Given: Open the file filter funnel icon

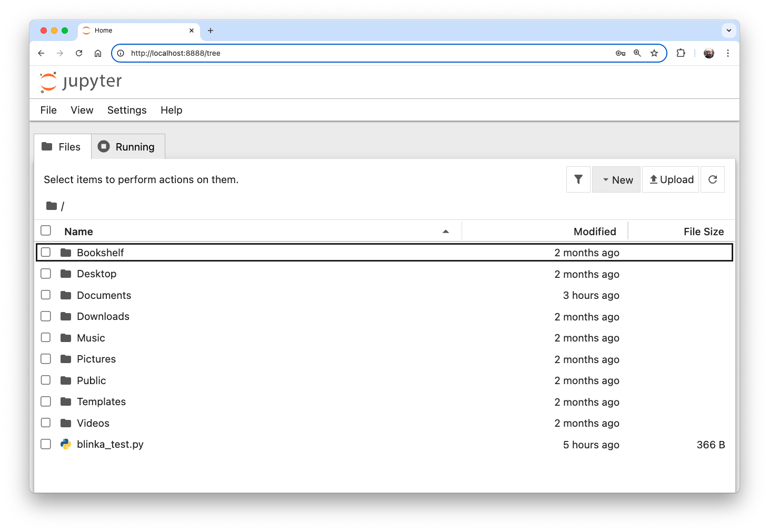Looking at the screenshot, I should pos(578,179).
